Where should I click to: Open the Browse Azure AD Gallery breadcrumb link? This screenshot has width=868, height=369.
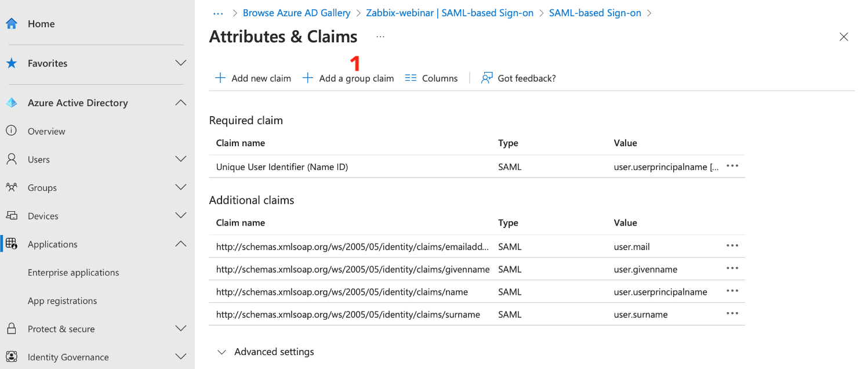pyautogui.click(x=296, y=12)
